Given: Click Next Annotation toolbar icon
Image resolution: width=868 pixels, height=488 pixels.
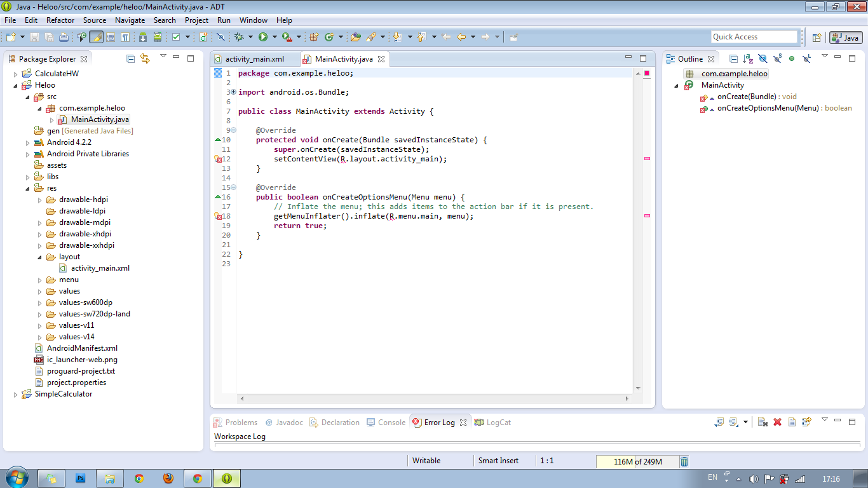Looking at the screenshot, I should pyautogui.click(x=397, y=37).
